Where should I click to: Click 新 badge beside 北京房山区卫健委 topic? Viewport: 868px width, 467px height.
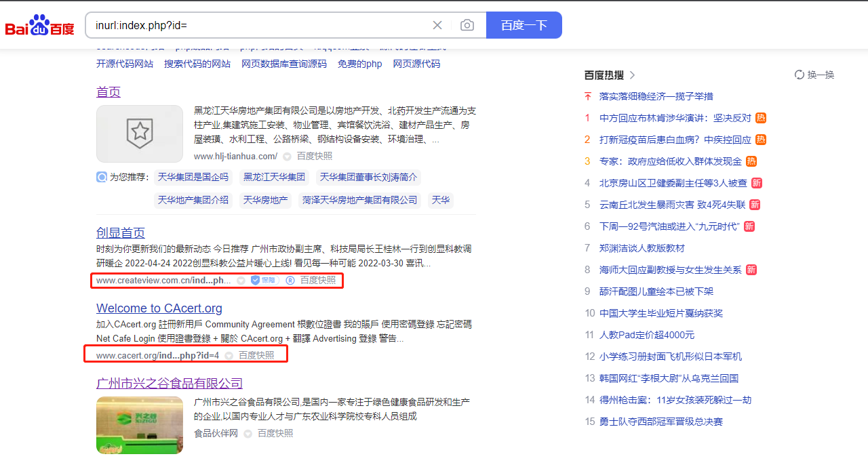[x=756, y=183]
